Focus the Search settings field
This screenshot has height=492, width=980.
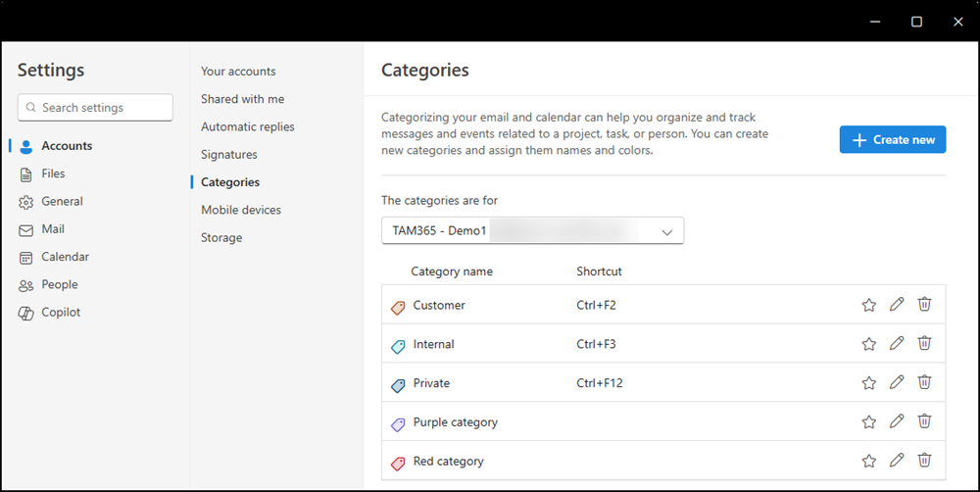point(95,108)
